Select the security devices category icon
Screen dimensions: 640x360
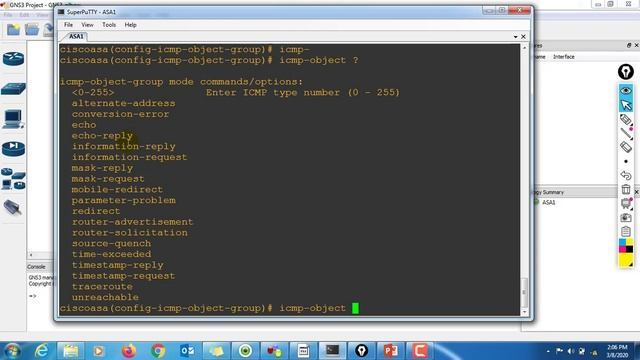(x=13, y=149)
